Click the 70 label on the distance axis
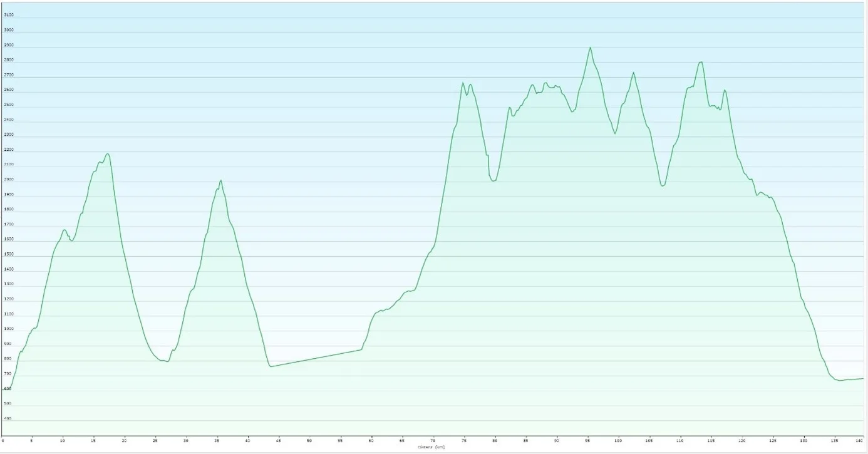The image size is (868, 454). pos(433,440)
